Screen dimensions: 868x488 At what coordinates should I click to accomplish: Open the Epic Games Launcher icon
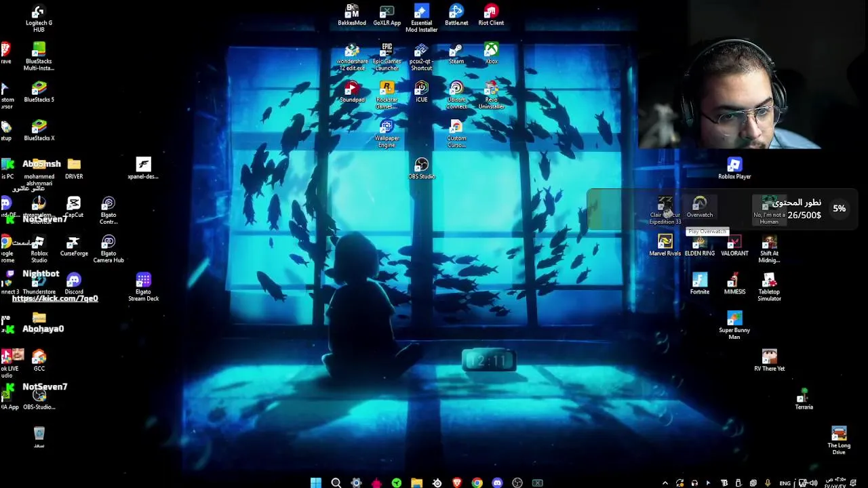387,58
